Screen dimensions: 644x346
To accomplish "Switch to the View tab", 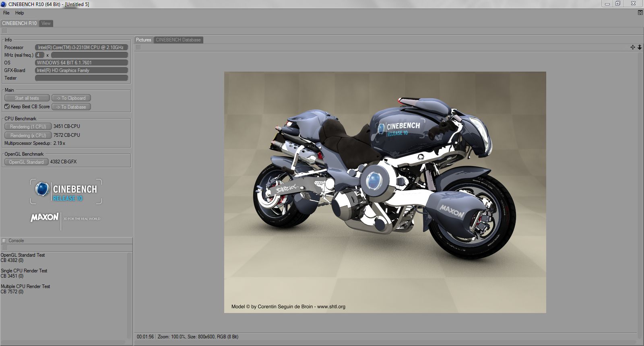I will tap(46, 23).
